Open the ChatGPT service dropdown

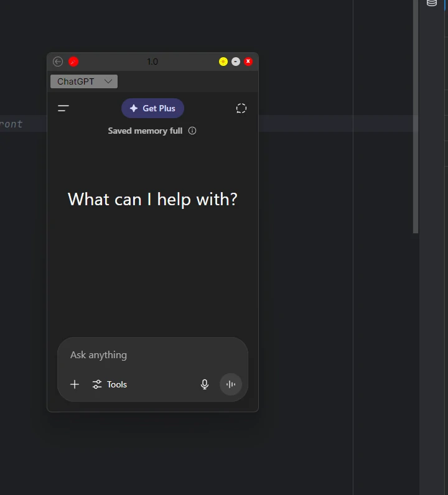pos(84,81)
